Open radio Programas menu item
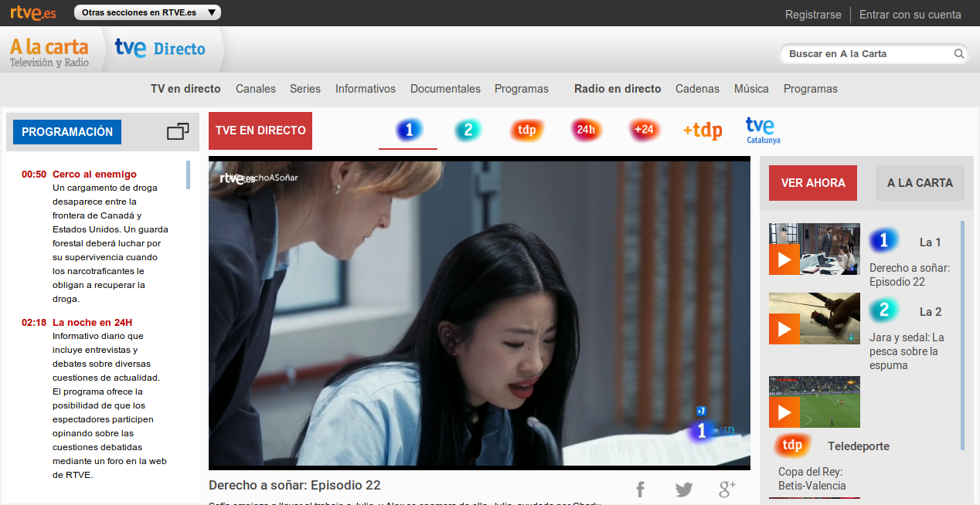The width and height of the screenshot is (980, 505). tap(811, 89)
